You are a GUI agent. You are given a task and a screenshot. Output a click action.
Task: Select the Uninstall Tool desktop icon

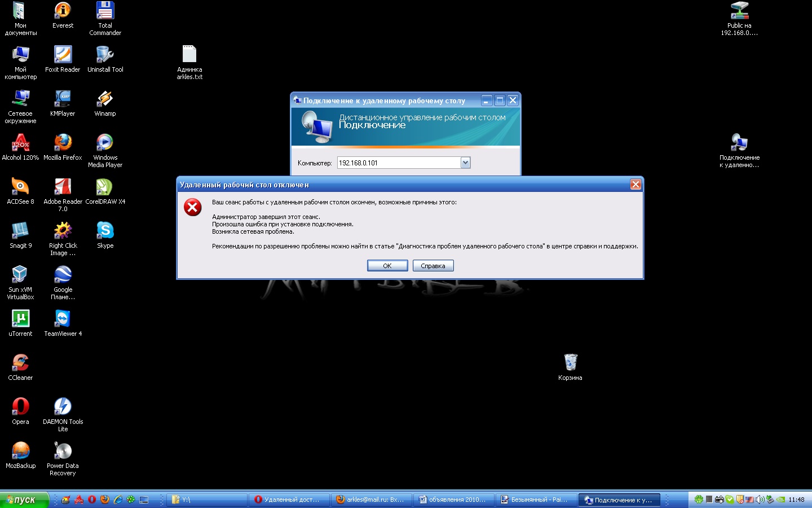coord(105,59)
